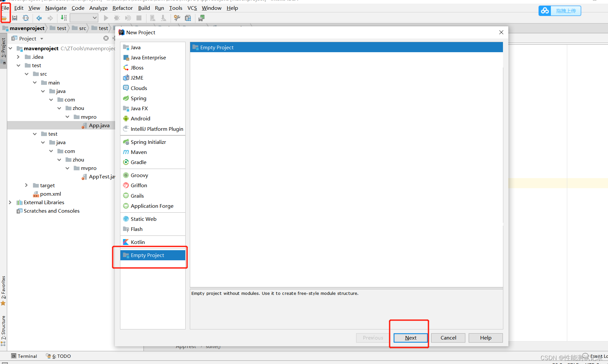The height and width of the screenshot is (364, 608).
Task: Select JBoss project type
Action: (153, 68)
